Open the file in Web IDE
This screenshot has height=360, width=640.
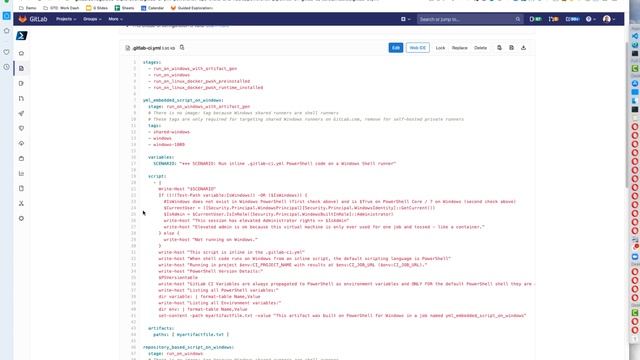point(418,48)
